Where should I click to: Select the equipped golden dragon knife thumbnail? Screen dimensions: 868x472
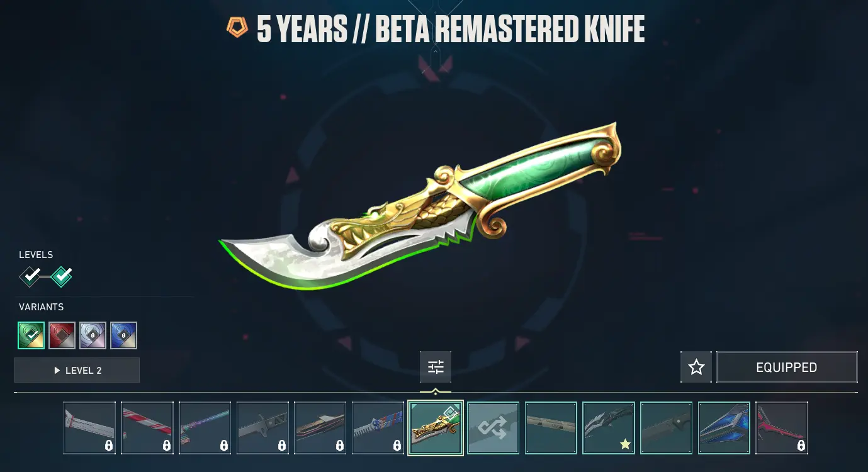(x=436, y=428)
